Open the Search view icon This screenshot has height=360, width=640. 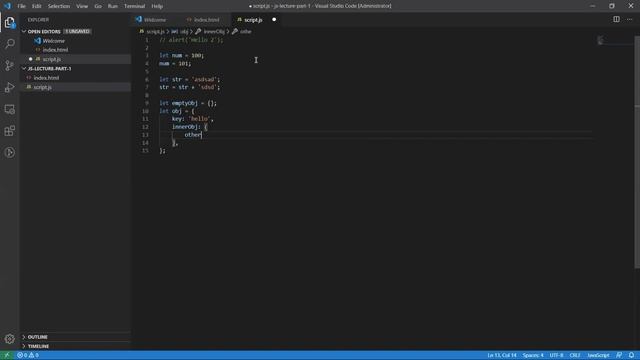click(9, 44)
